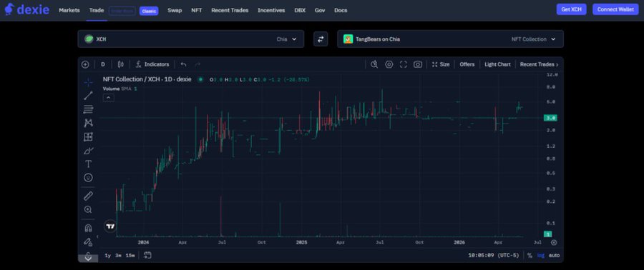Open the time axis settings gear icon

click(x=554, y=243)
